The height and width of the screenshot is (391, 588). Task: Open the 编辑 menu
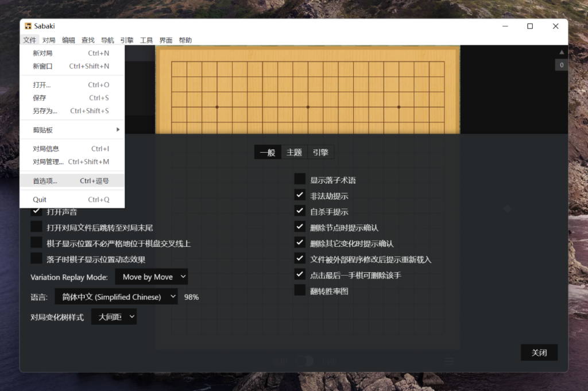(68, 40)
